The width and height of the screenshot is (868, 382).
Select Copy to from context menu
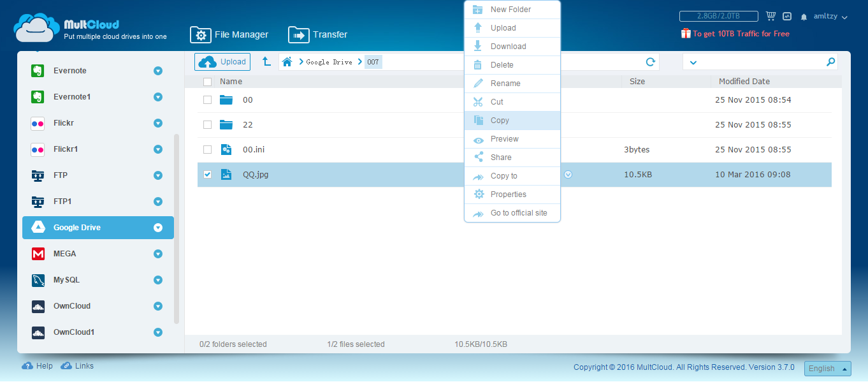pyautogui.click(x=512, y=176)
